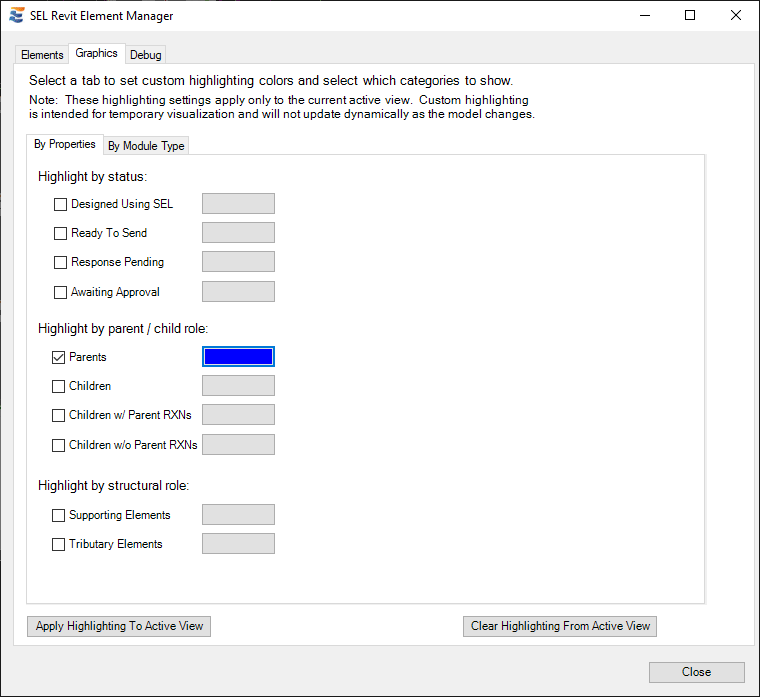Click the Children color swatch
Viewport: 760px width, 697px height.
[238, 386]
